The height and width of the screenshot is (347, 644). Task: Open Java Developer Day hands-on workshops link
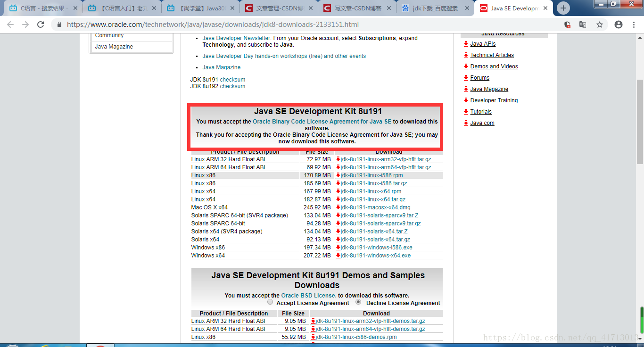pyautogui.click(x=284, y=56)
